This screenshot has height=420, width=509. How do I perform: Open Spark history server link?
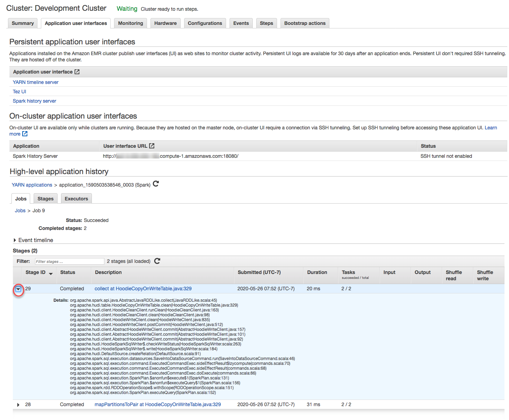click(34, 101)
